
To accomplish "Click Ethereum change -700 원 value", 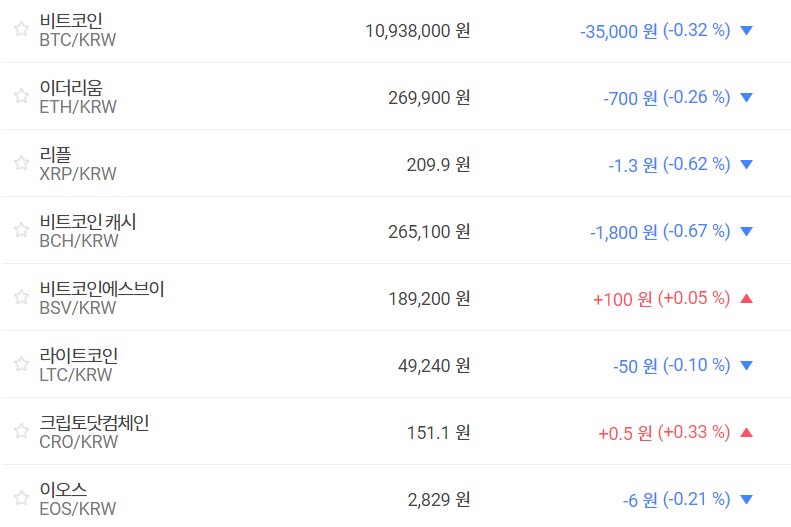I will [630, 97].
